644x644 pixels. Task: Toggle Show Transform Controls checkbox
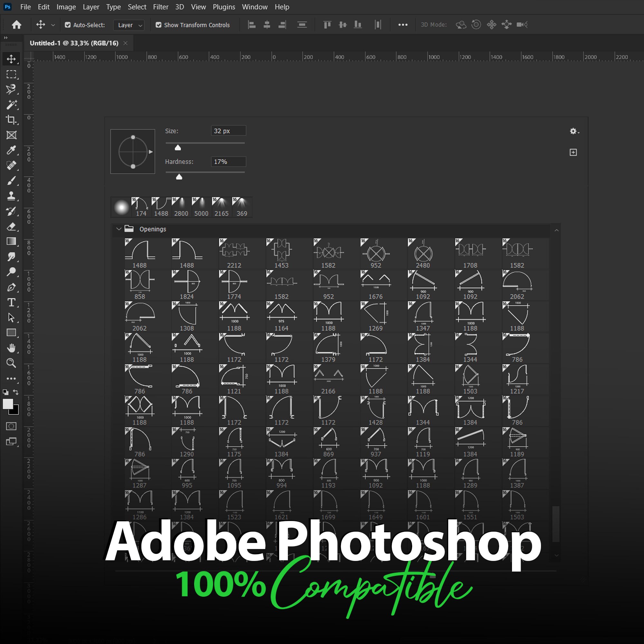tap(159, 25)
